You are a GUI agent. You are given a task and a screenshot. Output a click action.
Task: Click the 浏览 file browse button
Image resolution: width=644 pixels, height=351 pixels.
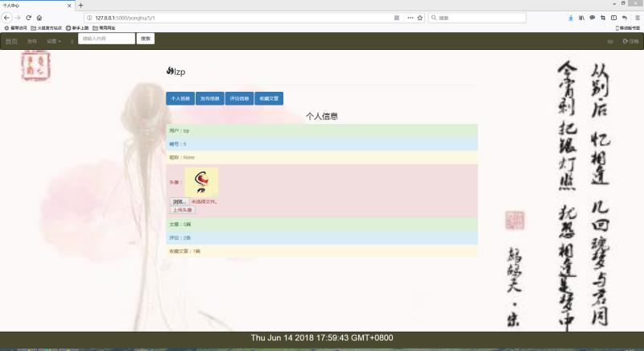coord(180,201)
